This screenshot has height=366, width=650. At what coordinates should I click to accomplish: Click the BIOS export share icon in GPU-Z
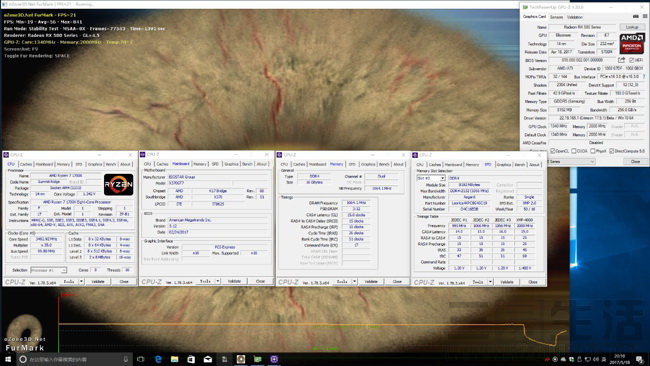[621, 60]
